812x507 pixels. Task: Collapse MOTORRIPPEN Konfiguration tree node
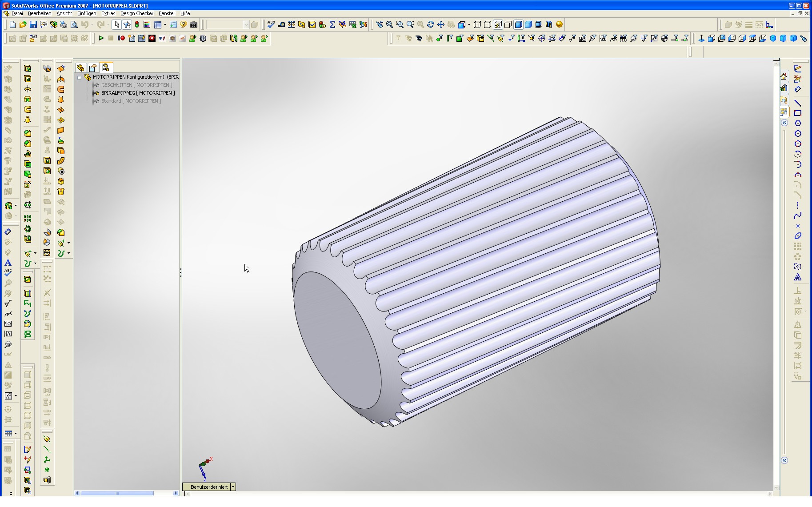click(x=80, y=77)
